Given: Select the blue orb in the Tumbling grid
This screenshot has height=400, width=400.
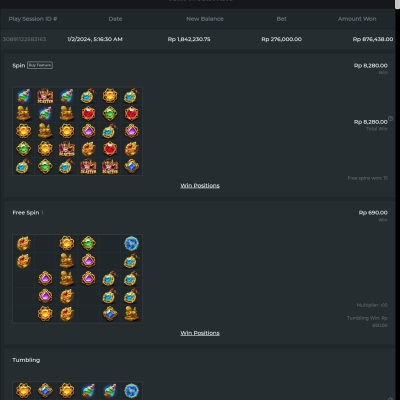Looking at the screenshot, I should pos(131,391).
